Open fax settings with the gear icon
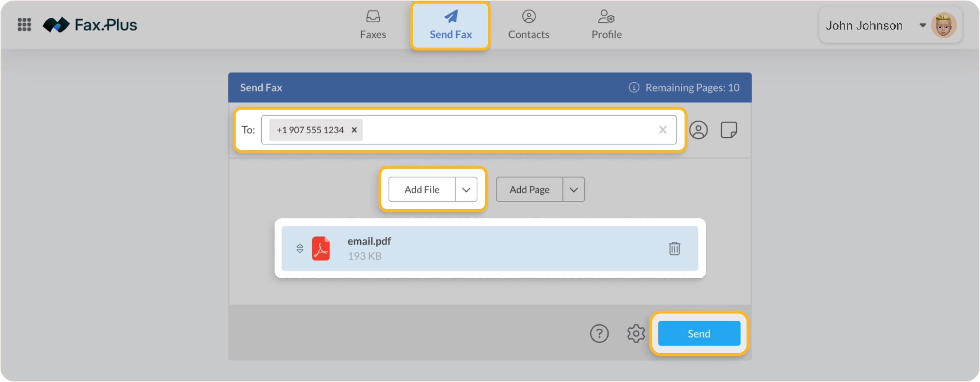The image size is (980, 382). click(x=635, y=333)
